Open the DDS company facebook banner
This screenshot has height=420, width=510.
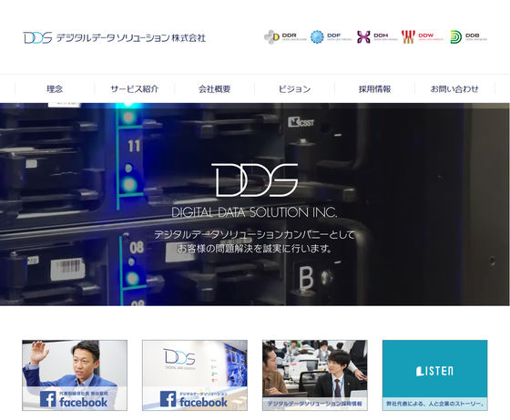195,375
